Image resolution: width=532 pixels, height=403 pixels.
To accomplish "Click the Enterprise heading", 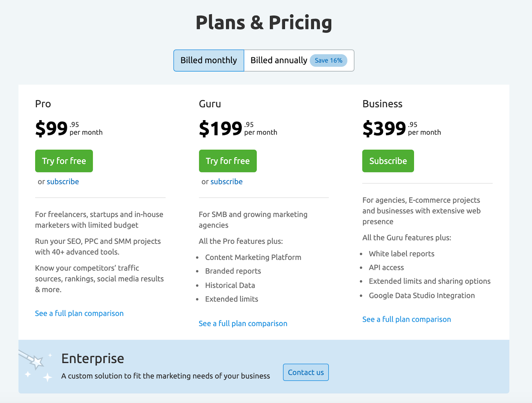I will point(93,359).
